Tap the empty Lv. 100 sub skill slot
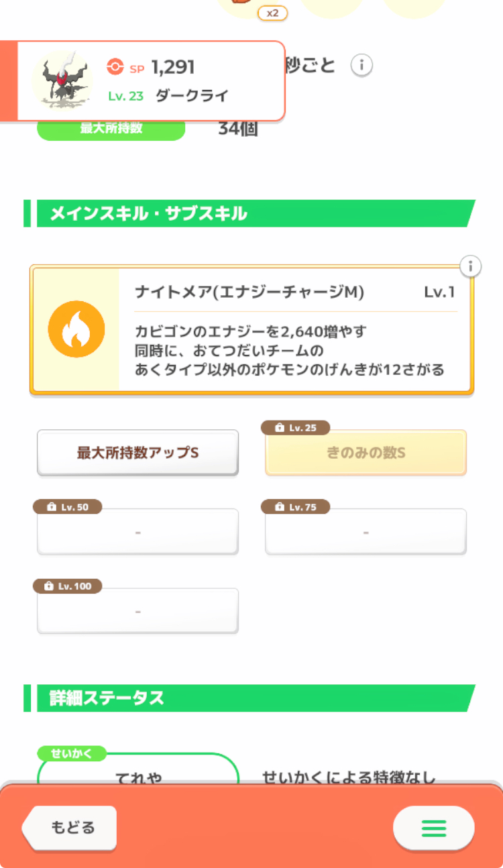The image size is (503, 868). (137, 611)
